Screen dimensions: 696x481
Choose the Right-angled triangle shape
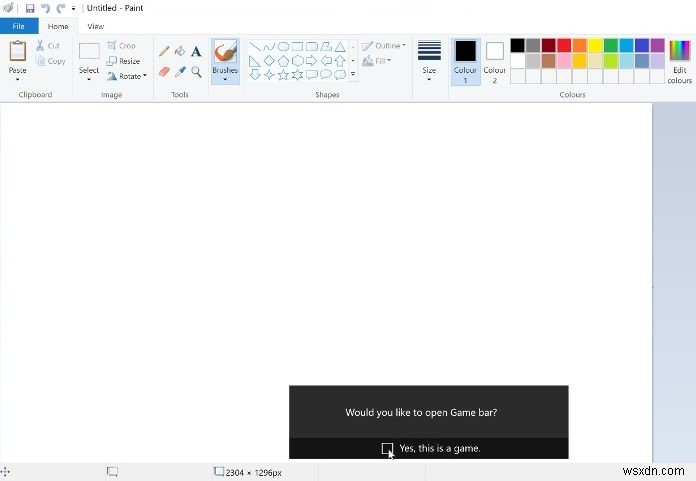255,60
